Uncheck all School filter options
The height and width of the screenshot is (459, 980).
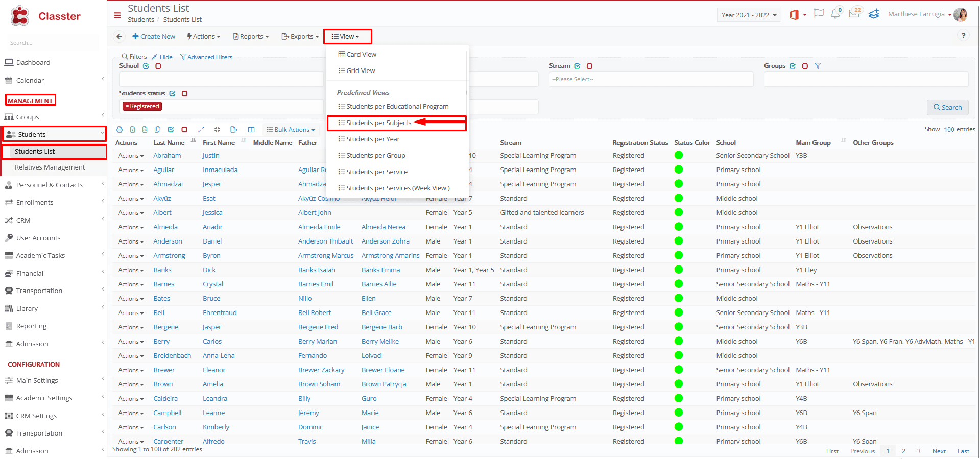[x=158, y=66]
